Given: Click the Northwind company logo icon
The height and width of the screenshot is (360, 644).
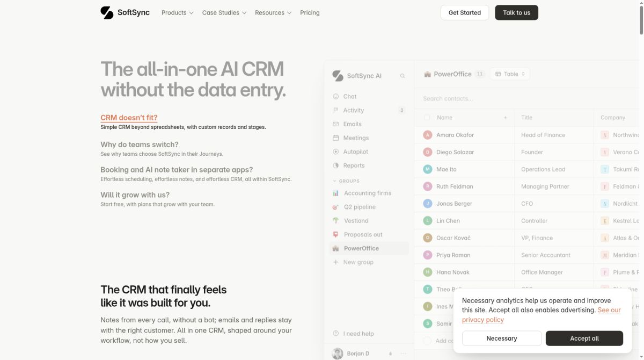Looking at the screenshot, I should [x=605, y=135].
